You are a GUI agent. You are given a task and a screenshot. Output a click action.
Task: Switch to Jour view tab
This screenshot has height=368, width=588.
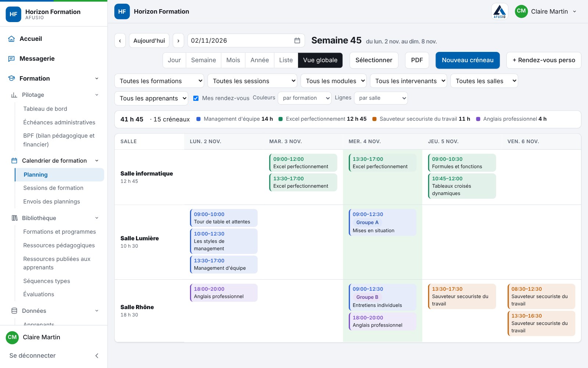[174, 60]
